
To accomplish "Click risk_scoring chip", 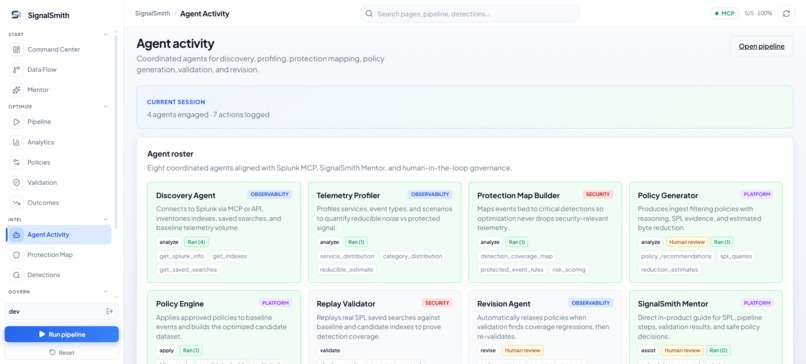I will [570, 269].
